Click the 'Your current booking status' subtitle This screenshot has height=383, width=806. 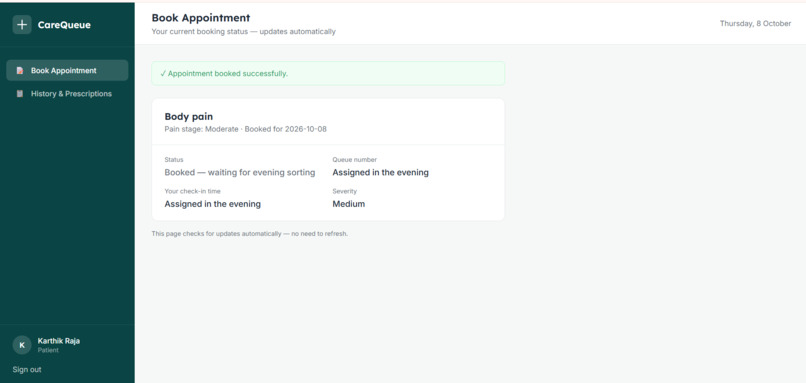coord(244,31)
